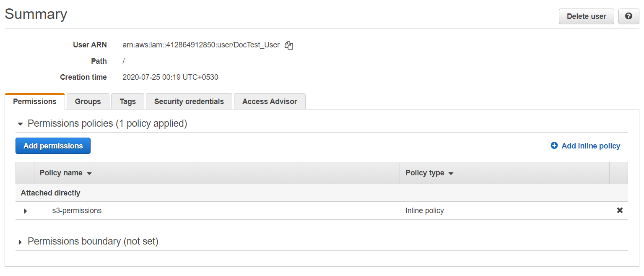Screen dimensions: 644x276
Task: Expand the s3-permissions policy row
Action: tap(25, 211)
